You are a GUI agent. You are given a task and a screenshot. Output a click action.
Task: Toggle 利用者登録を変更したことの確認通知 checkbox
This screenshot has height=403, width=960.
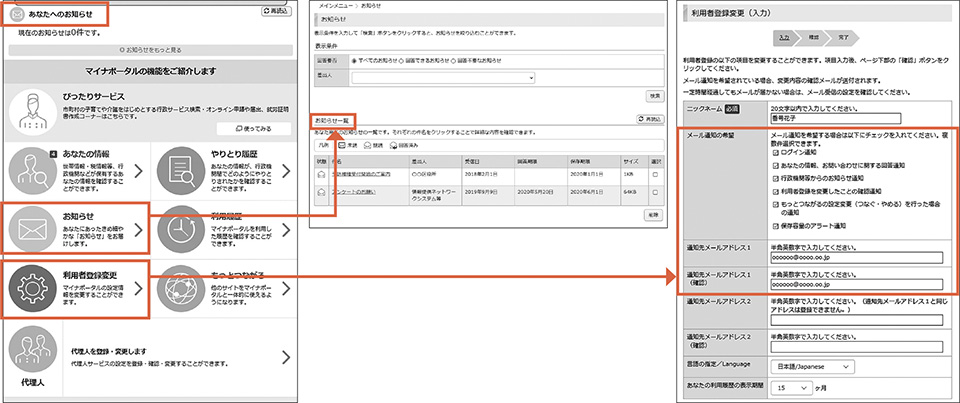point(776,190)
